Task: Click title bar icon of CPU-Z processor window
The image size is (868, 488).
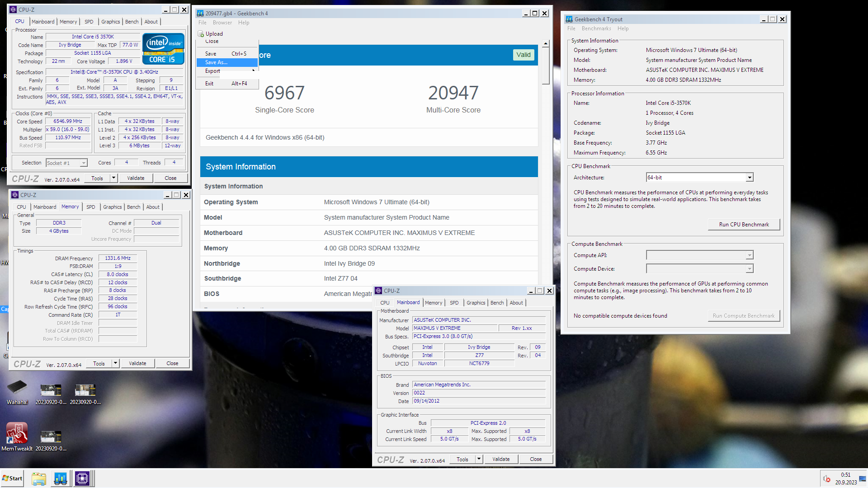Action: click(x=13, y=9)
